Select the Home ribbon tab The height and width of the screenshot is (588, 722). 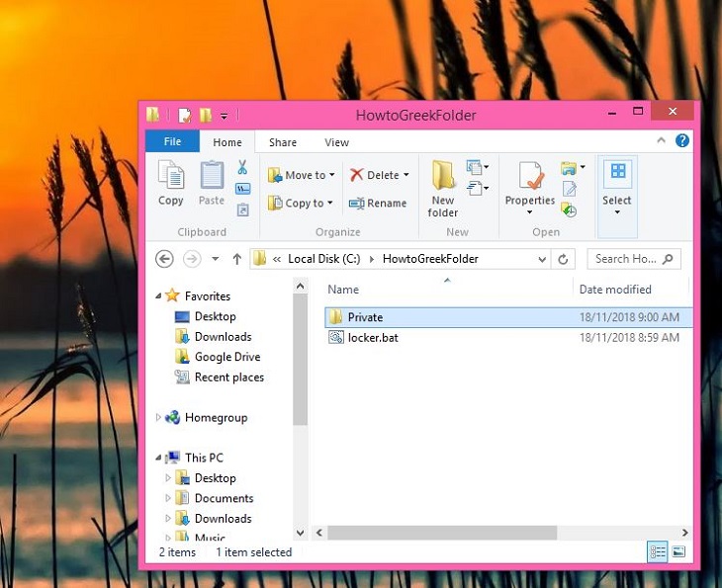coord(227,142)
